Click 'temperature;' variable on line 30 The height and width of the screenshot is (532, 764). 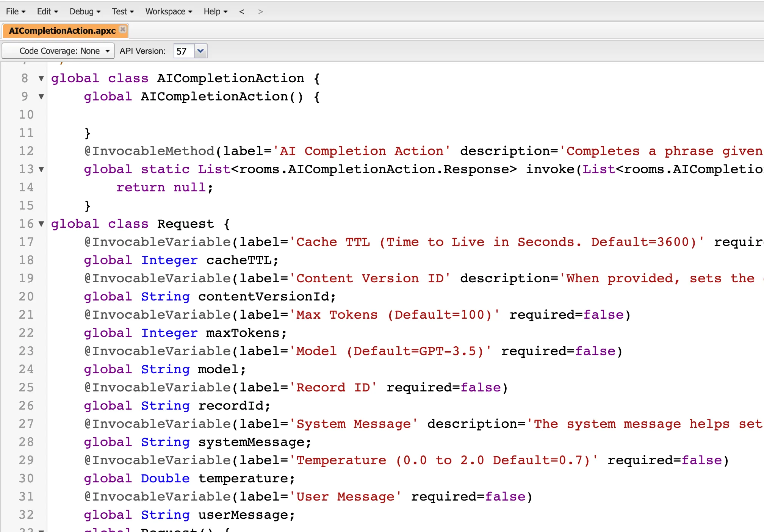pyautogui.click(x=246, y=479)
